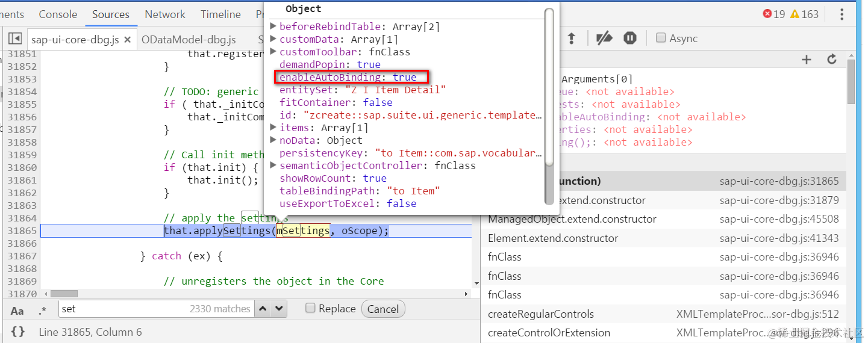The image size is (868, 343).
Task: Expand the noData object property
Action: click(x=273, y=140)
